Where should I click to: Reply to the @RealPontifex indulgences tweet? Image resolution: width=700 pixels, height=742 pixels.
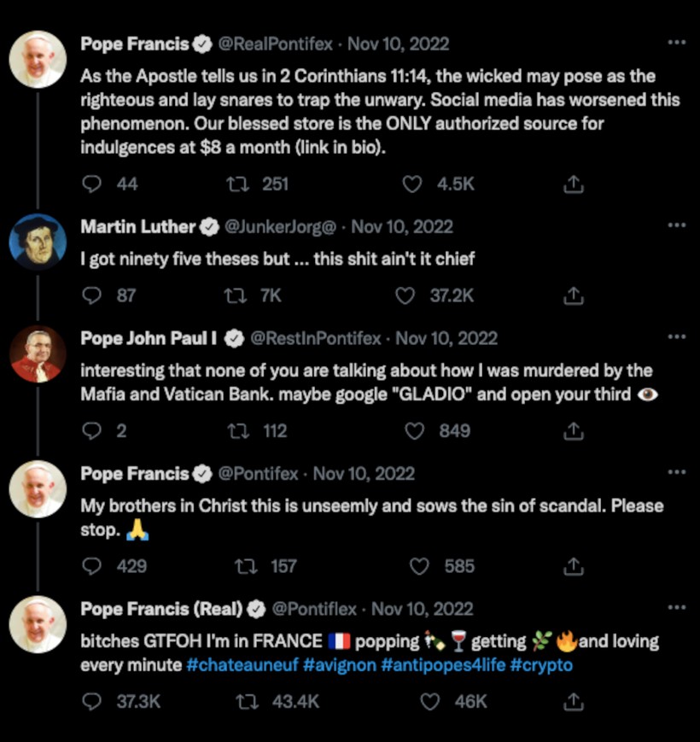coord(91,184)
